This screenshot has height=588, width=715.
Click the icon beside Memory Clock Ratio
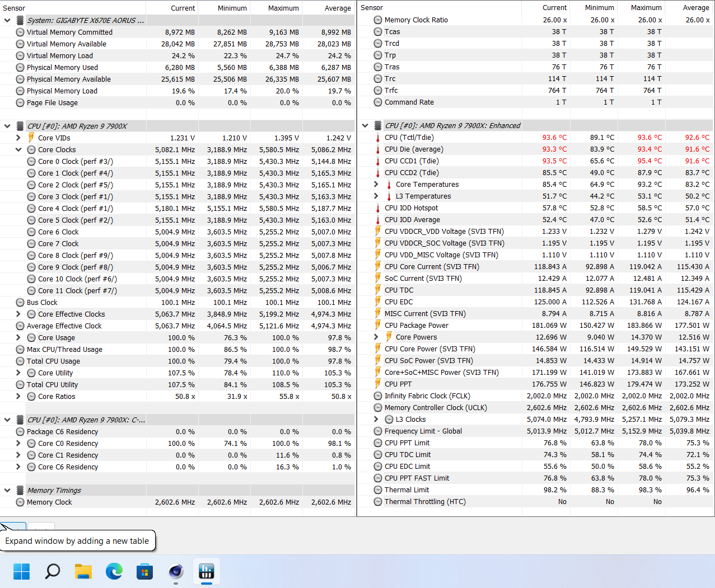click(378, 20)
